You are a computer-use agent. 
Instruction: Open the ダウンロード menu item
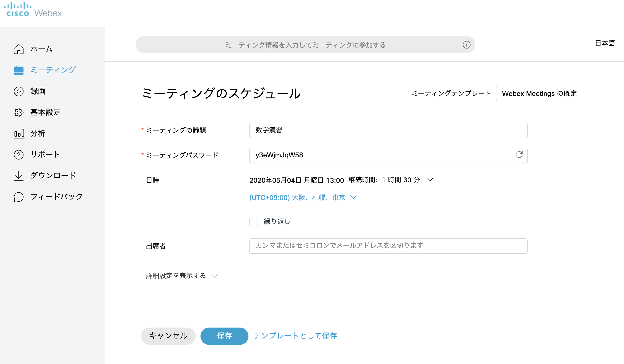[53, 176]
